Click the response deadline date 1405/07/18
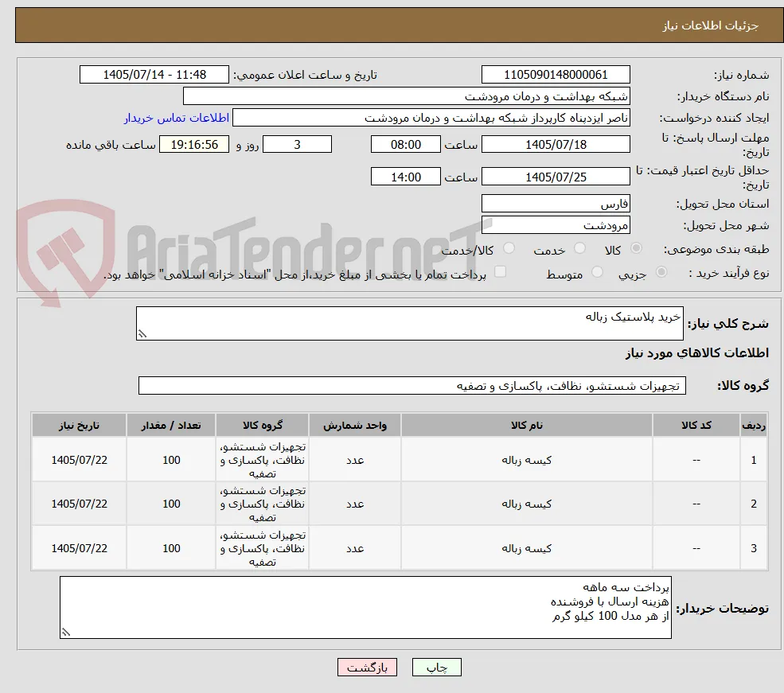Image resolution: width=784 pixels, height=693 pixels. point(556,144)
